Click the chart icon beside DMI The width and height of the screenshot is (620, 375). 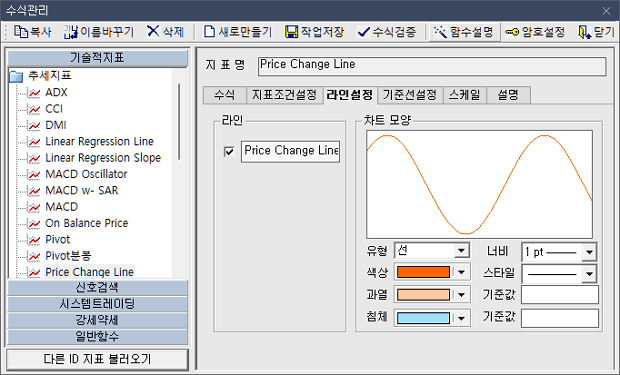[x=34, y=125]
